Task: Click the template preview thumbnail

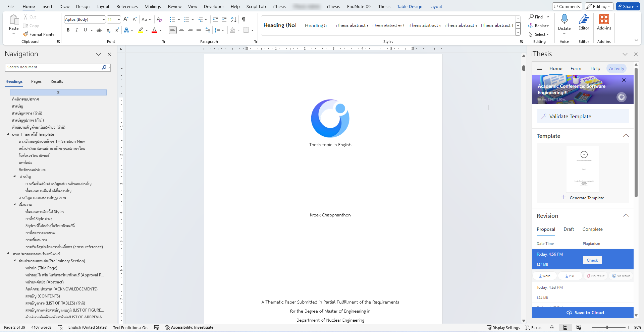Action: pos(583,169)
